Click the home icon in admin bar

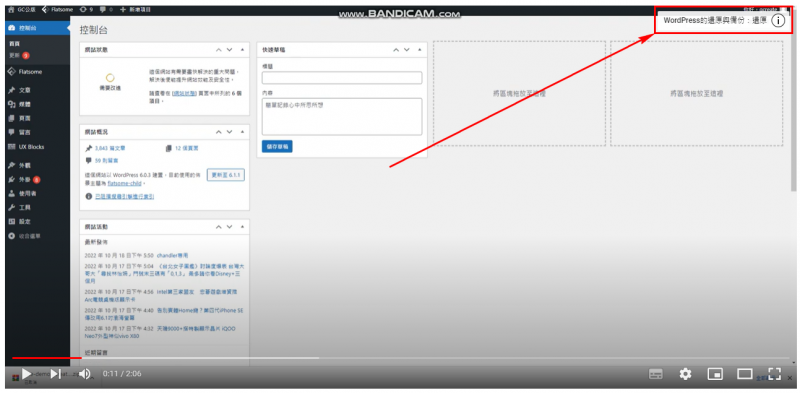click(11, 9)
